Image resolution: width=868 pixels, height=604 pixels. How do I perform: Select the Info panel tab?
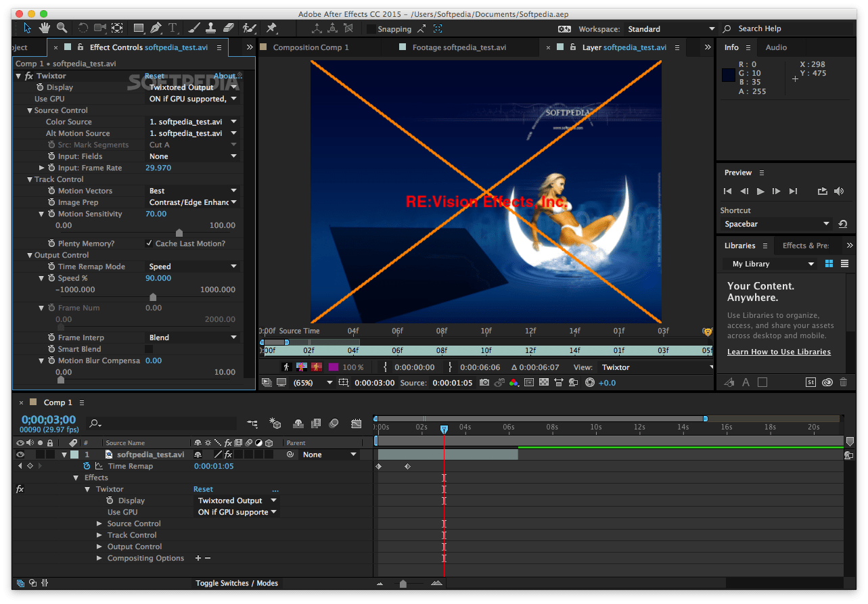click(x=731, y=47)
